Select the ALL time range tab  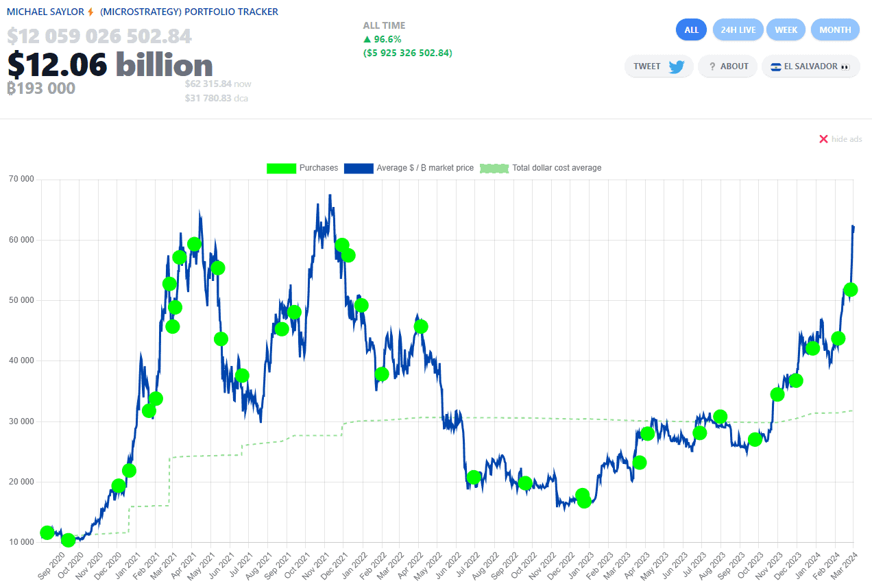[x=691, y=29]
